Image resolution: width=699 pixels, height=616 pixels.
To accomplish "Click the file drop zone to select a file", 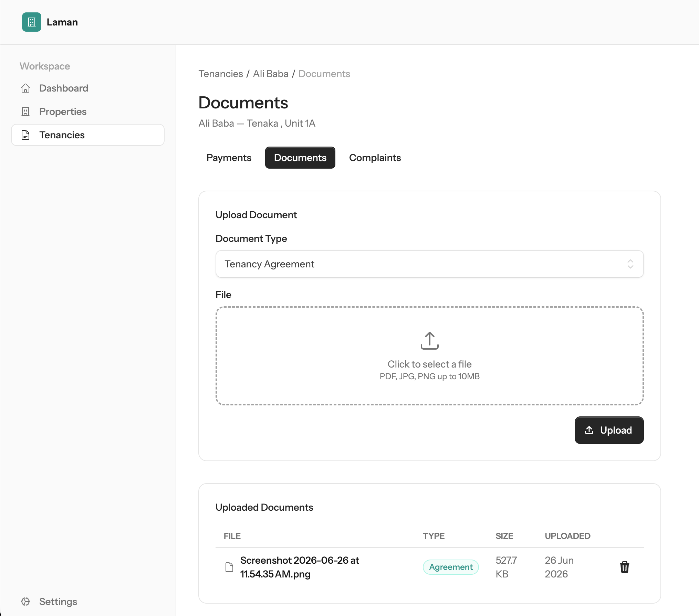I will tap(430, 356).
